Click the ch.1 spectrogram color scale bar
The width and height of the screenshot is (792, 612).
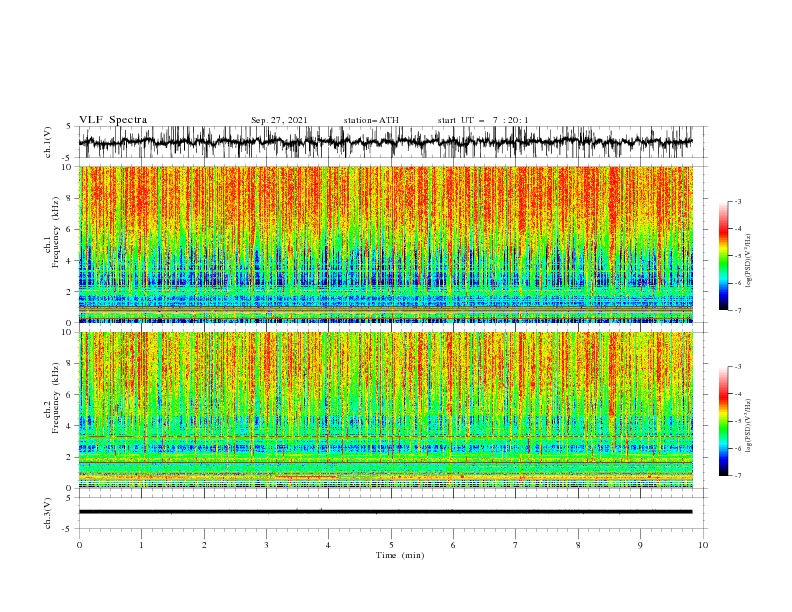[724, 256]
